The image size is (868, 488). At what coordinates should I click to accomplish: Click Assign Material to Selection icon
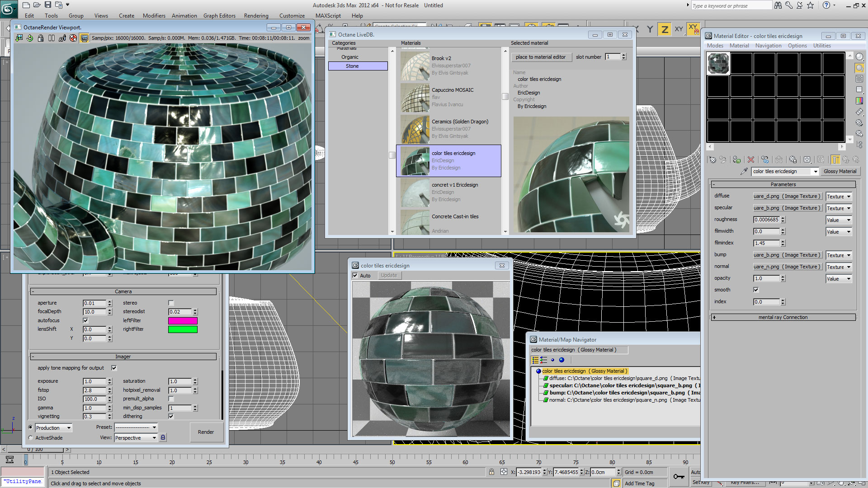(x=737, y=160)
